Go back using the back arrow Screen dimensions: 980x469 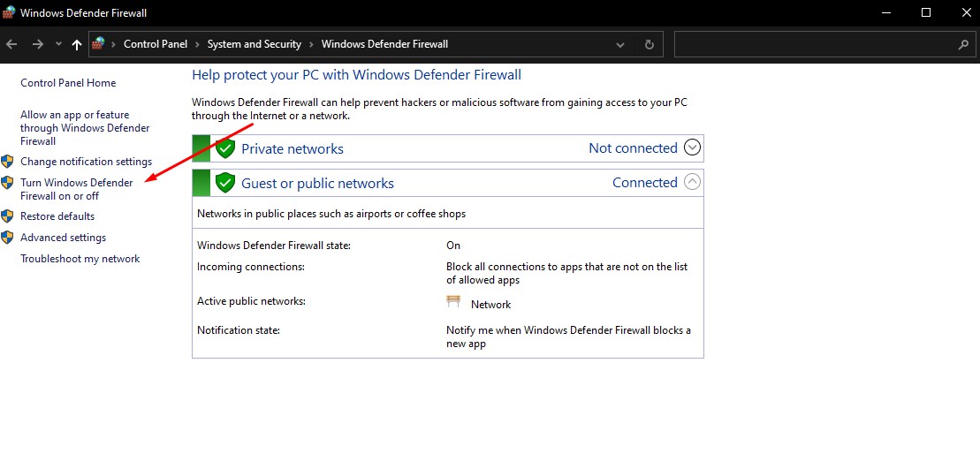click(11, 44)
